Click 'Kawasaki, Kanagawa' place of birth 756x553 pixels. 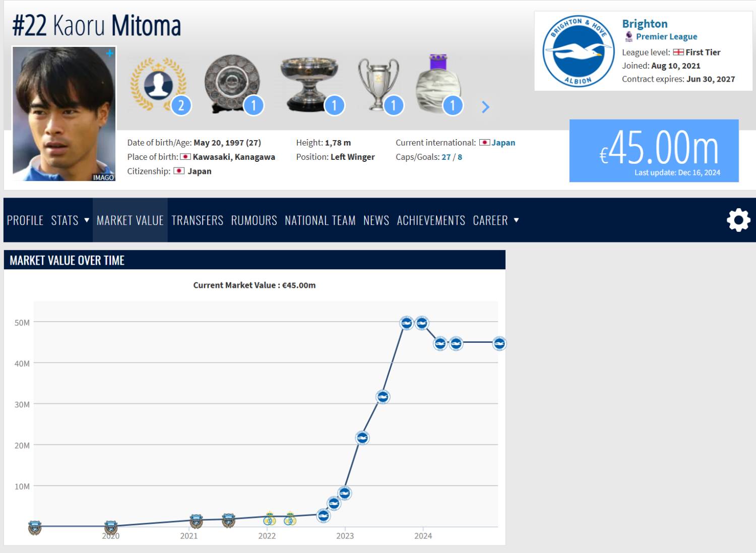click(x=234, y=157)
